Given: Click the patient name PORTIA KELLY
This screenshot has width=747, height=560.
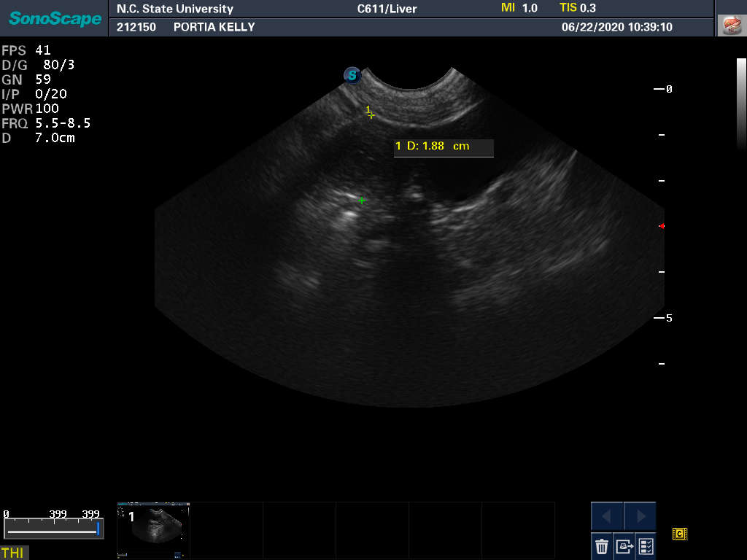Looking at the screenshot, I should [x=214, y=27].
